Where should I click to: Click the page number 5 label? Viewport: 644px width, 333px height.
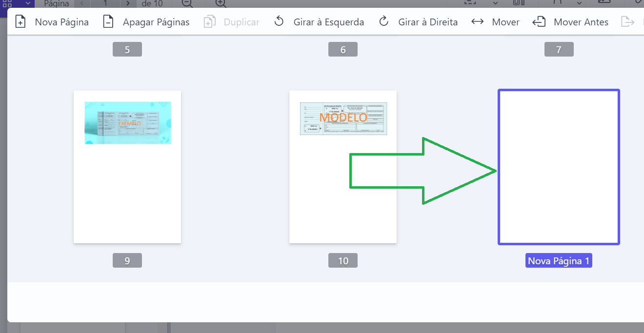pos(127,49)
